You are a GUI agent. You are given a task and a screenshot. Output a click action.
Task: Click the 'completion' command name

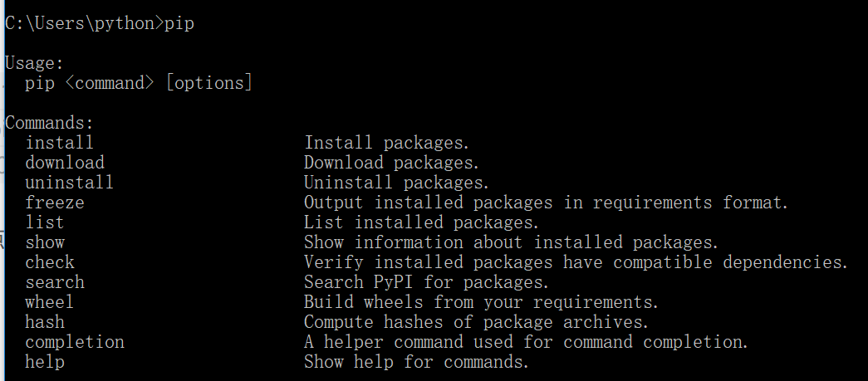coord(75,342)
